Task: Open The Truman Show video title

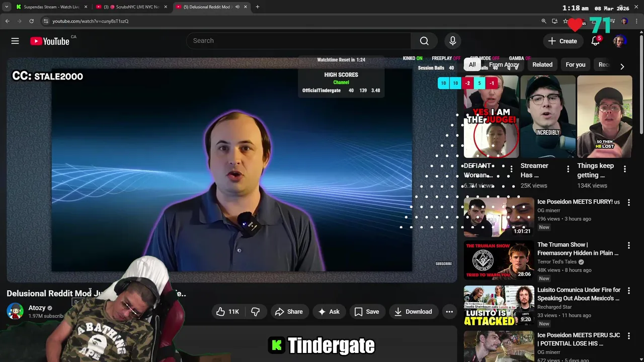Action: click(x=578, y=249)
